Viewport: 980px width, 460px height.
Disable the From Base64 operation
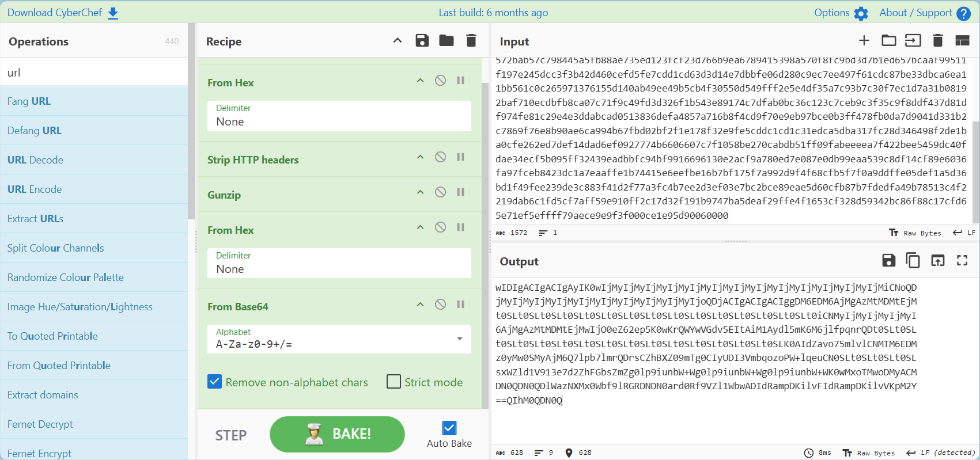coord(440,305)
